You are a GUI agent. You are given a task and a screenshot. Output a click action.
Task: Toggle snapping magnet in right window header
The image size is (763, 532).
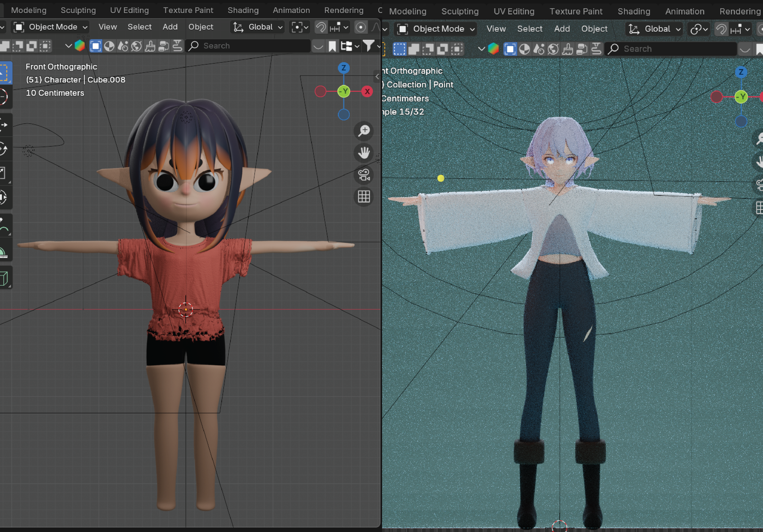(x=721, y=29)
